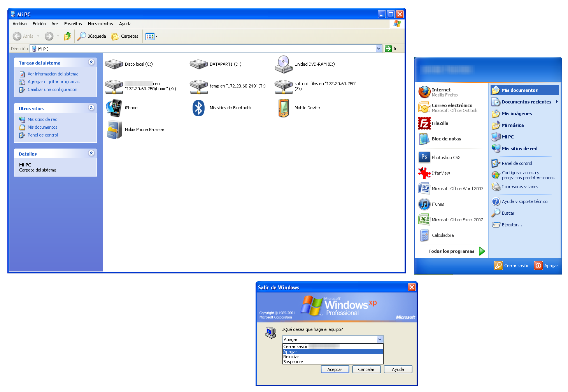Click the Atrás back arrow in Mi PC

pos(17,36)
